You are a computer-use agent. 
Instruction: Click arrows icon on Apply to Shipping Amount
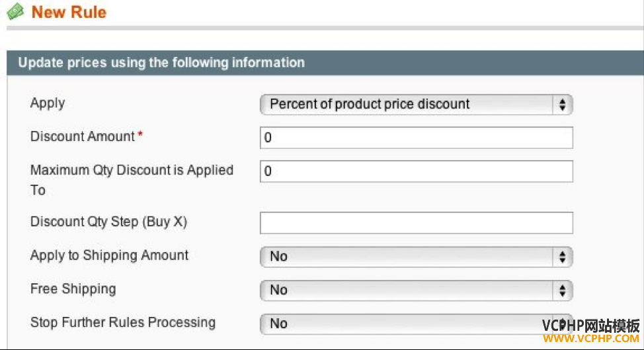tap(562, 257)
